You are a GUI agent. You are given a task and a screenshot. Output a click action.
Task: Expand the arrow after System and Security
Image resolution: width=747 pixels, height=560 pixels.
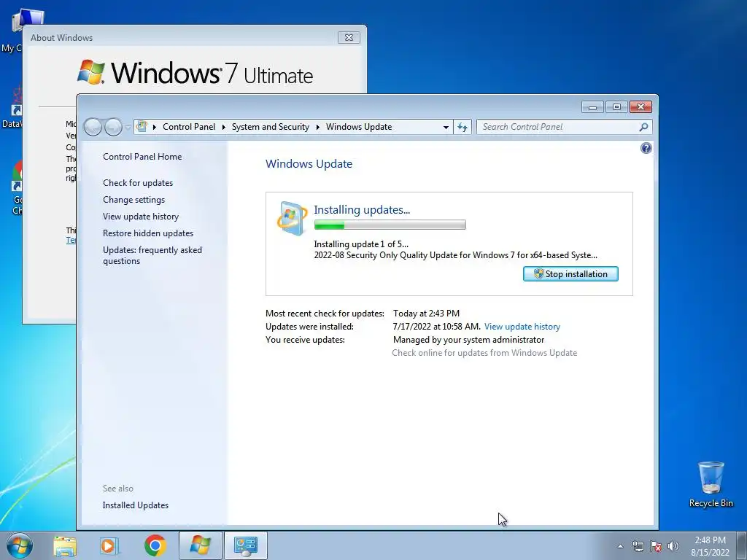[x=318, y=127]
